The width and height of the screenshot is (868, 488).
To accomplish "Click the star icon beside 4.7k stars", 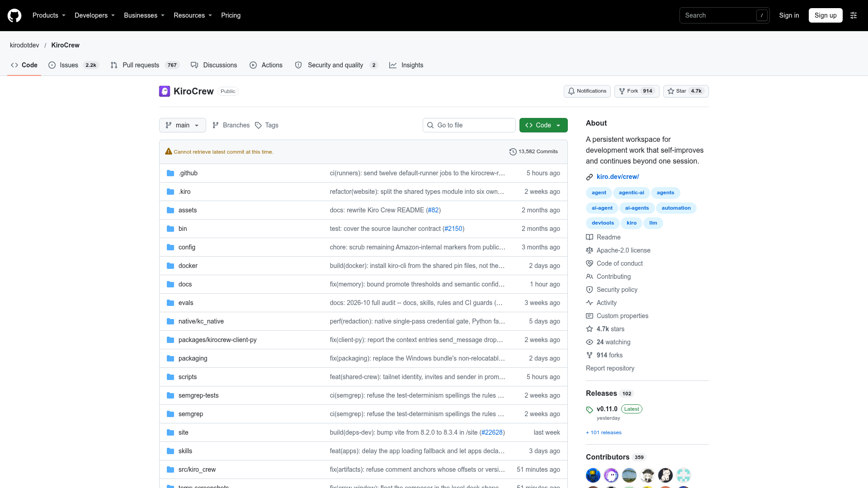I will 590,329.
